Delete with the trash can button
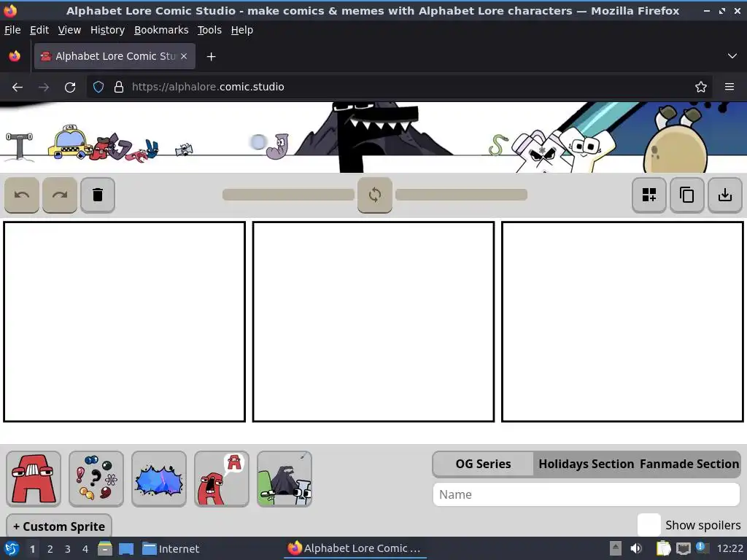Viewport: 747px width, 560px height. [x=98, y=195]
